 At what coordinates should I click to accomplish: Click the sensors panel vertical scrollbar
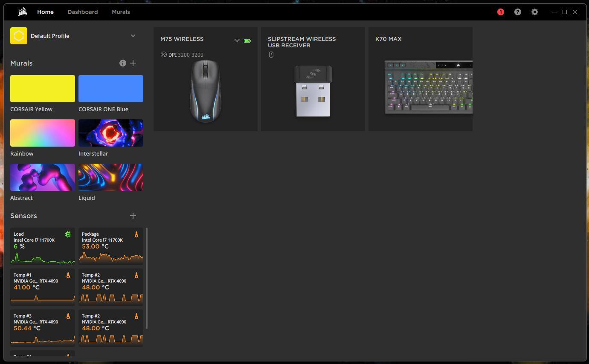pos(147,278)
